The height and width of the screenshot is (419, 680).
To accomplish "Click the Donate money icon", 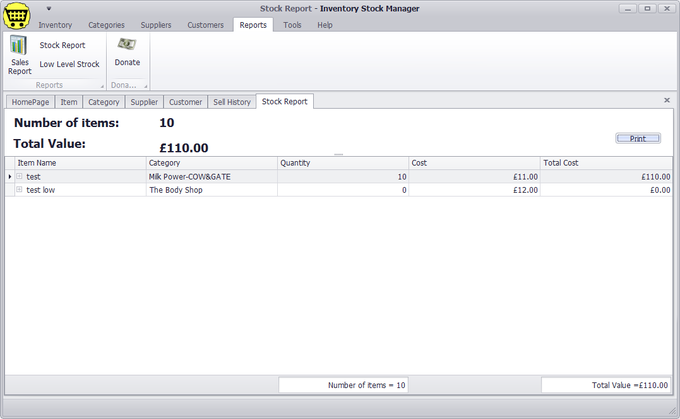I will coord(127,44).
